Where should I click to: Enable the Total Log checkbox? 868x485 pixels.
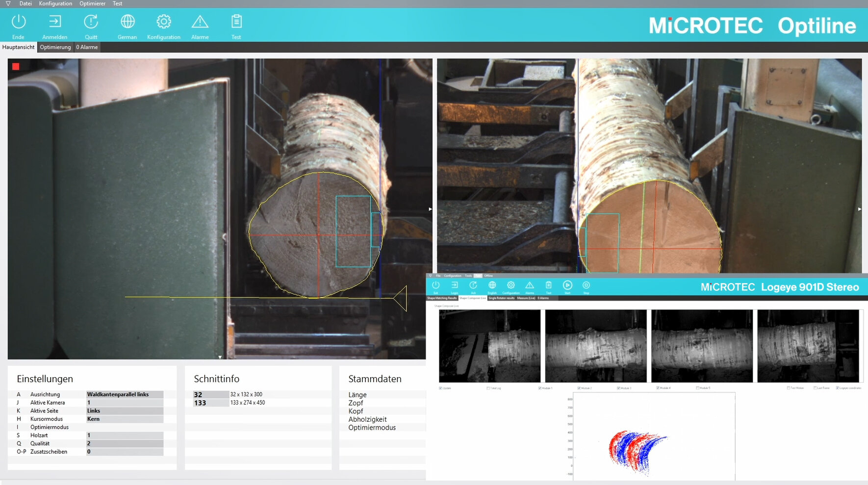(x=488, y=388)
